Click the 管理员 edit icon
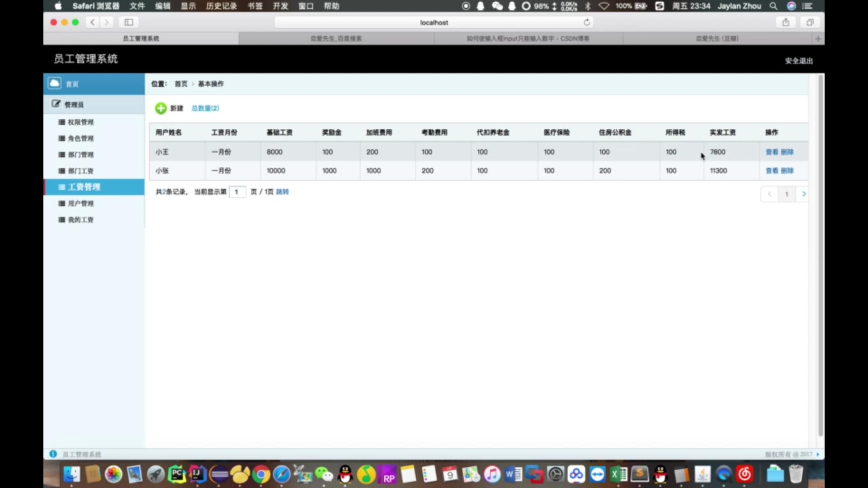Image resolution: width=868 pixels, height=488 pixels. [x=56, y=104]
